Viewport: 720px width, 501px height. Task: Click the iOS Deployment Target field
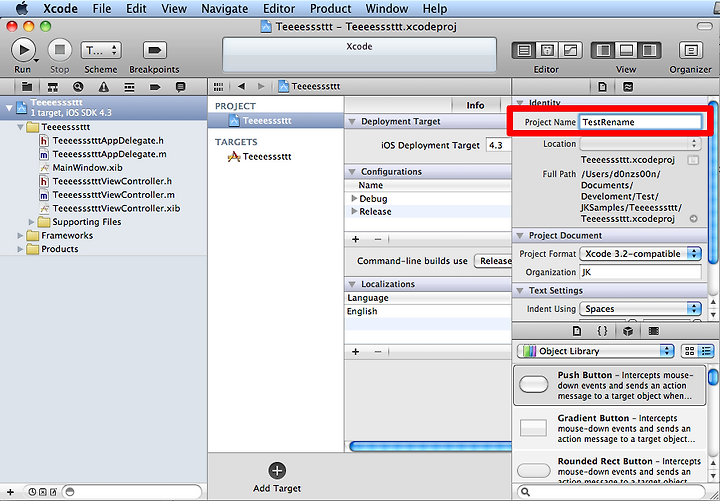498,145
